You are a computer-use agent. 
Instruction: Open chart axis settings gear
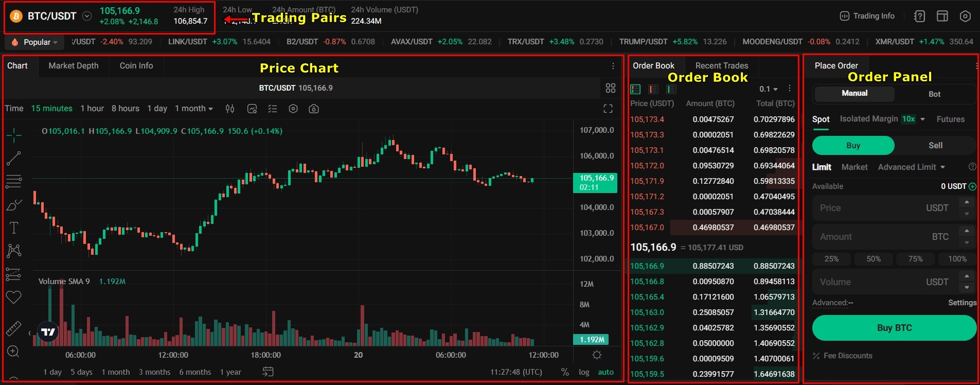(x=597, y=355)
